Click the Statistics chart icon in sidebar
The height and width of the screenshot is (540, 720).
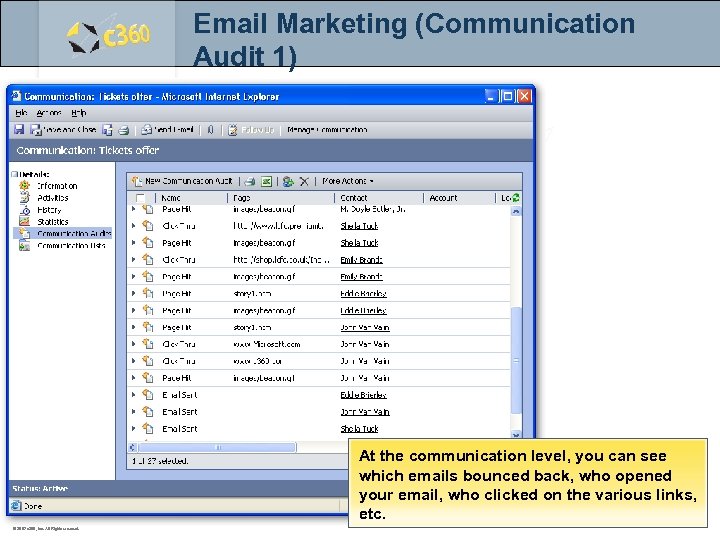(x=25, y=221)
